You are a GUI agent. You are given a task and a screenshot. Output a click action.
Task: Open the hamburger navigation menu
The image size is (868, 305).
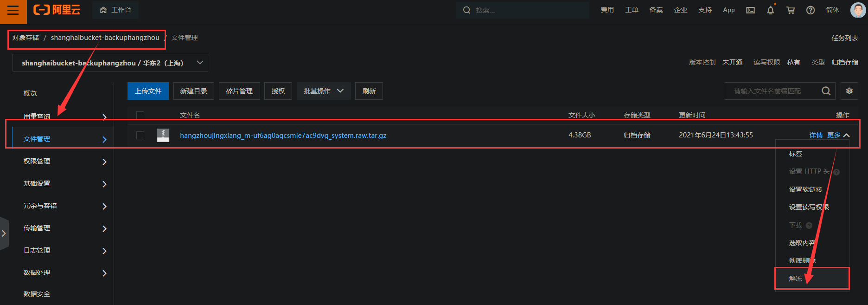pyautogui.click(x=13, y=10)
